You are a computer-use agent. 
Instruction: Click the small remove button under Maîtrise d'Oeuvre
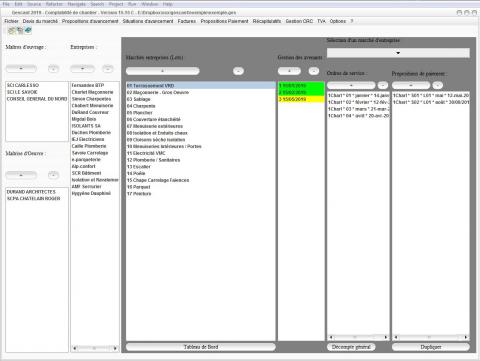point(53,175)
